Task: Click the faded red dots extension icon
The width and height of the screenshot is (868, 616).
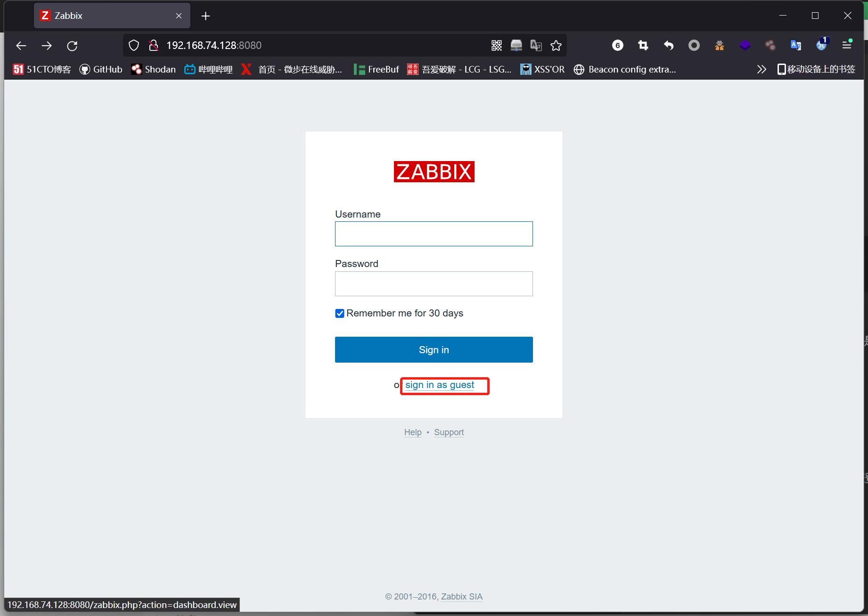Action: (x=770, y=45)
